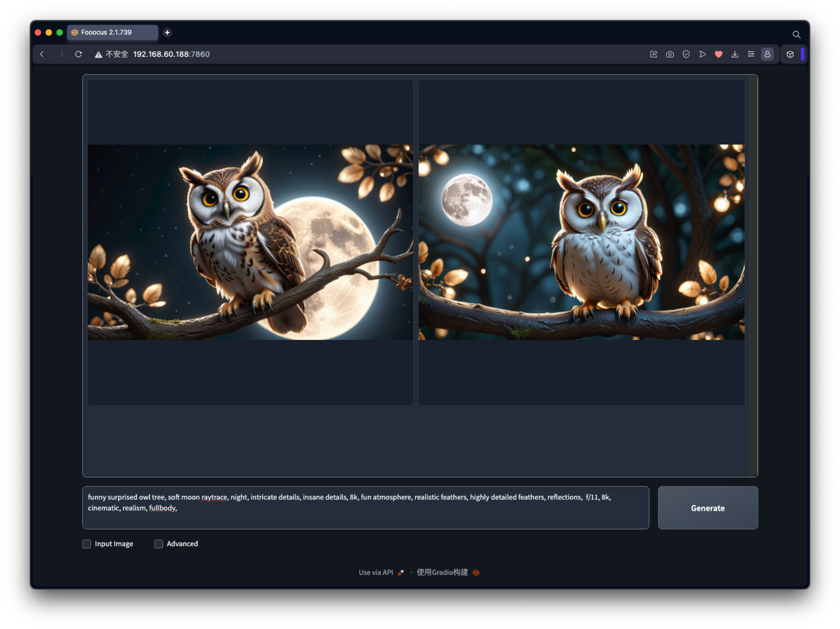Enable the Input Image checkbox
This screenshot has width=840, height=629.
[x=86, y=543]
